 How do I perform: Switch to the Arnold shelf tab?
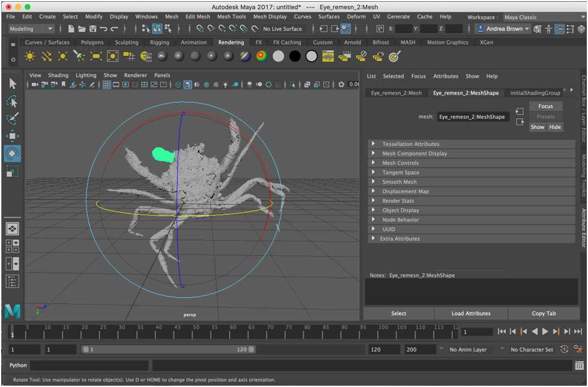click(x=353, y=43)
